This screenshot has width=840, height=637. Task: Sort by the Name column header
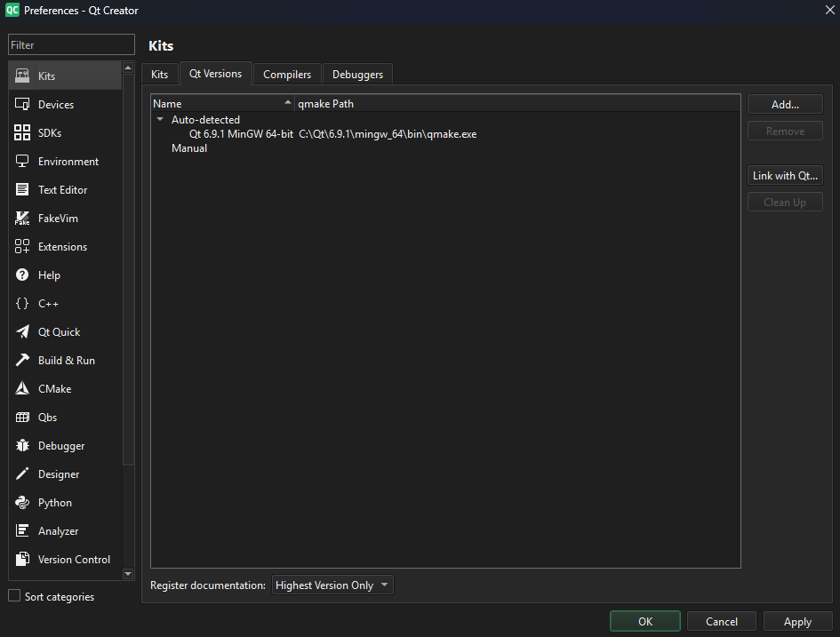(x=221, y=104)
